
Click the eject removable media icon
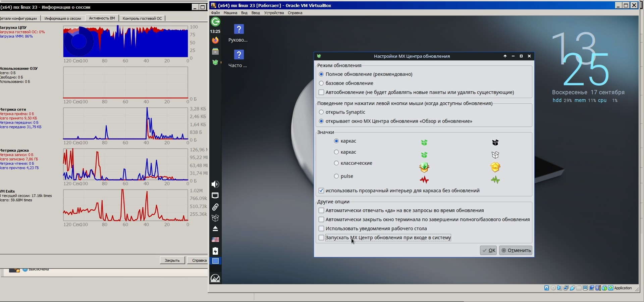tap(215, 229)
